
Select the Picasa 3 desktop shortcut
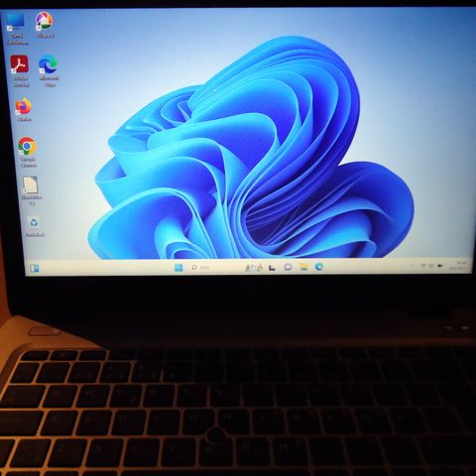pos(45,25)
